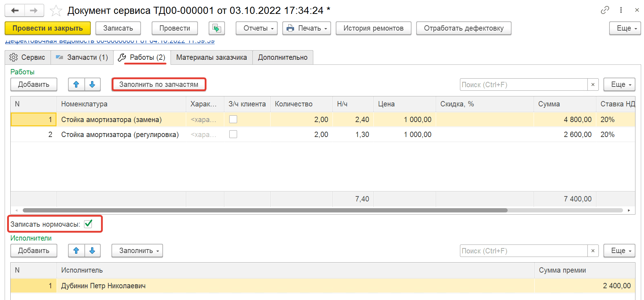Click the Номенклатура column header

click(121, 104)
